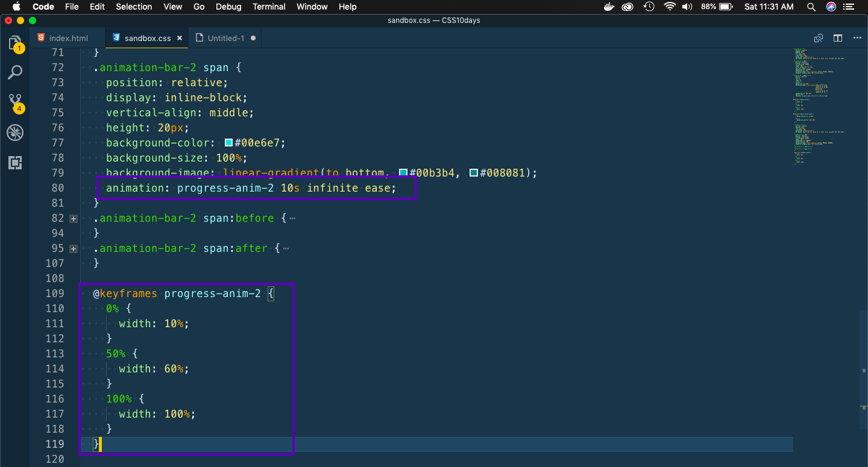The image size is (868, 467).
Task: Click the file icon on Untitled-1 tab
Action: point(200,37)
